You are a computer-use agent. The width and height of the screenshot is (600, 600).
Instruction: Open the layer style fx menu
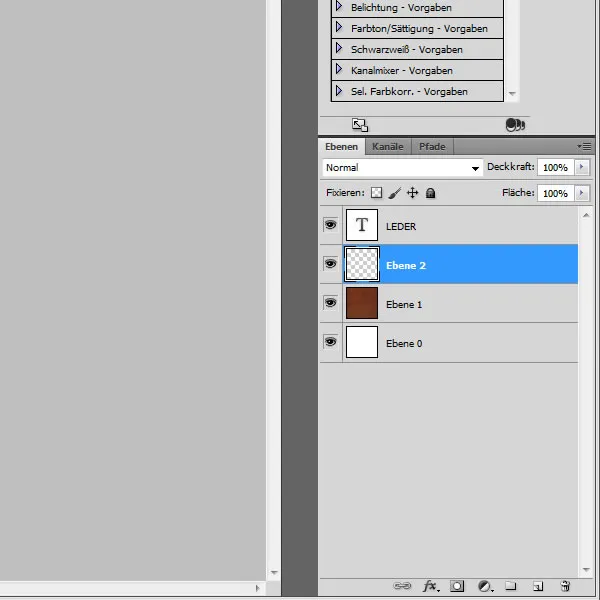tap(431, 586)
